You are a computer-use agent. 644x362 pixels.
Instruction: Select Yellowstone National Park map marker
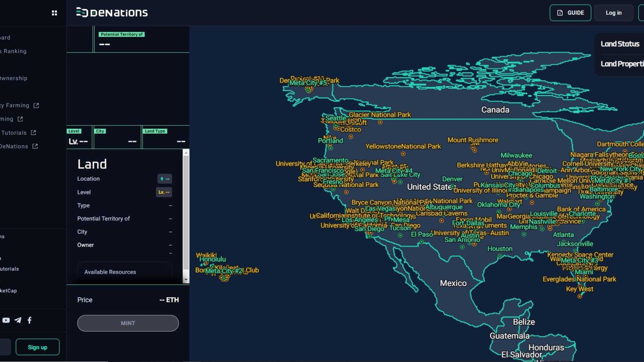click(x=403, y=154)
